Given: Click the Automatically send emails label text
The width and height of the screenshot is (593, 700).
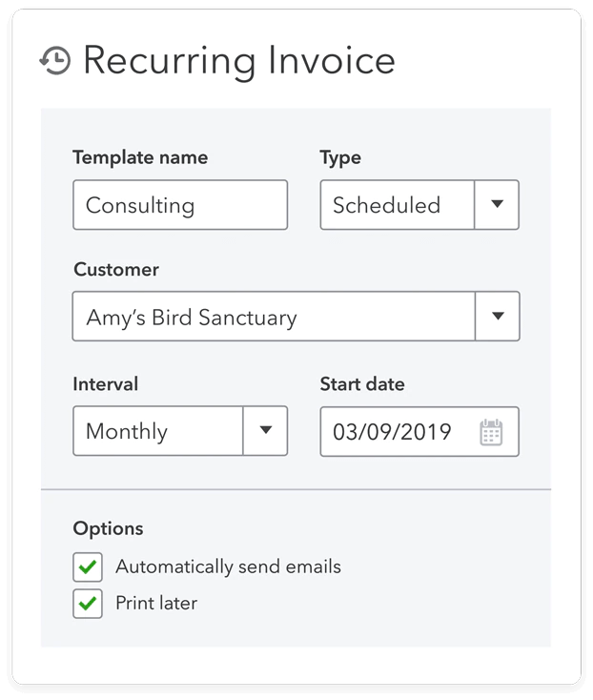Looking at the screenshot, I should [x=228, y=567].
